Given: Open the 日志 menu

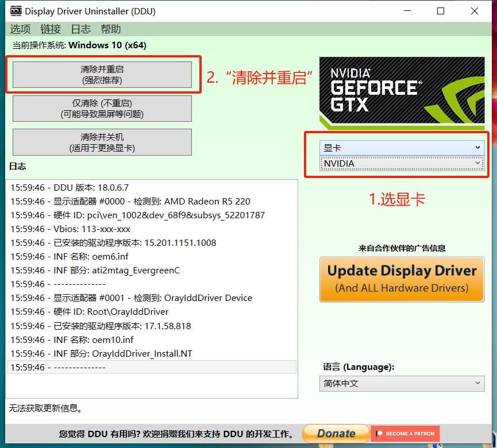Looking at the screenshot, I should coord(80,29).
